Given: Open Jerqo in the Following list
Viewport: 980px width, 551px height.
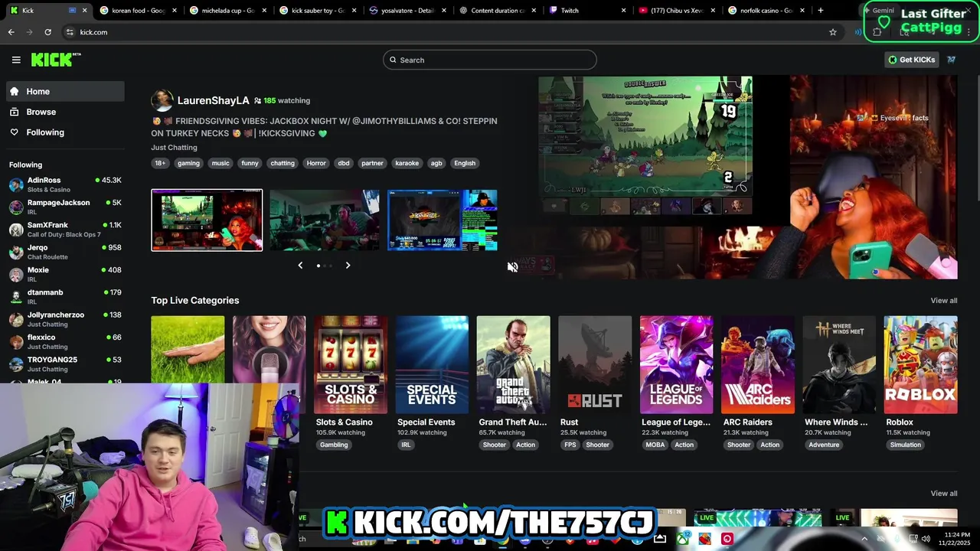Looking at the screenshot, I should [x=65, y=252].
